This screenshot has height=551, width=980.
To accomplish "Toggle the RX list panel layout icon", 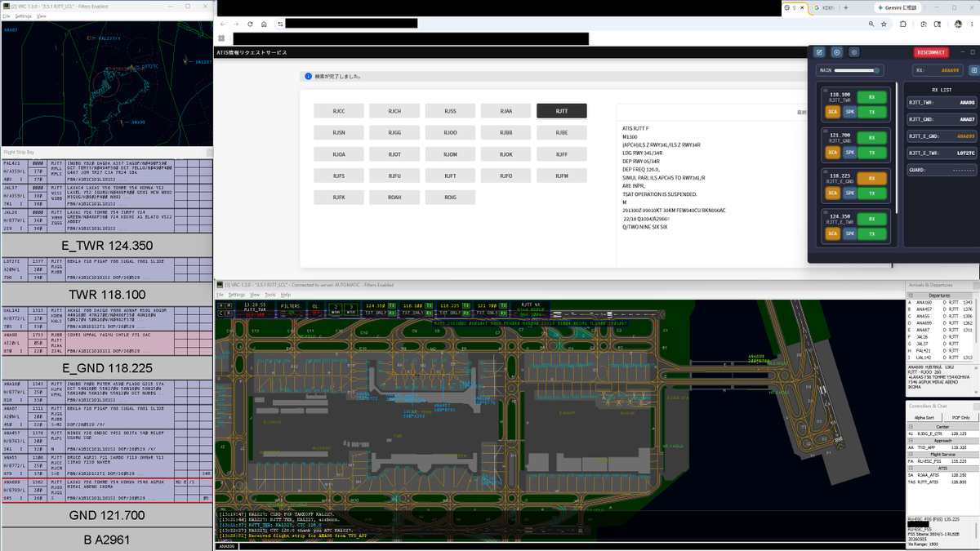I will pyautogui.click(x=973, y=70).
